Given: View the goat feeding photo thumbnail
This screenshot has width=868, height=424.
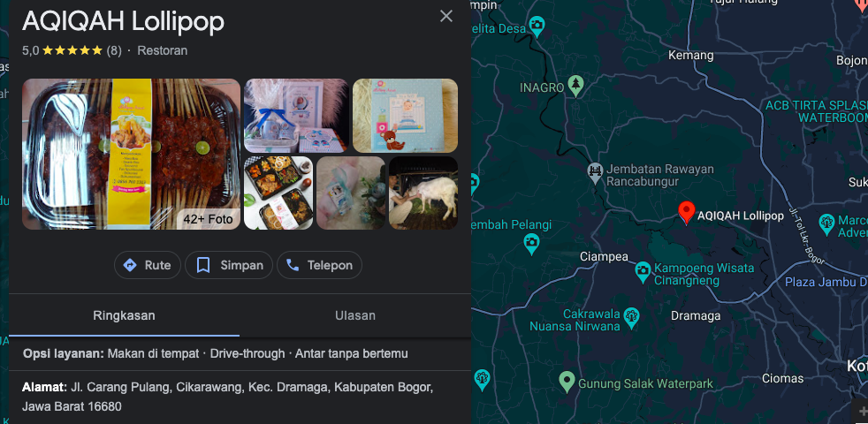Looking at the screenshot, I should click(x=423, y=193).
